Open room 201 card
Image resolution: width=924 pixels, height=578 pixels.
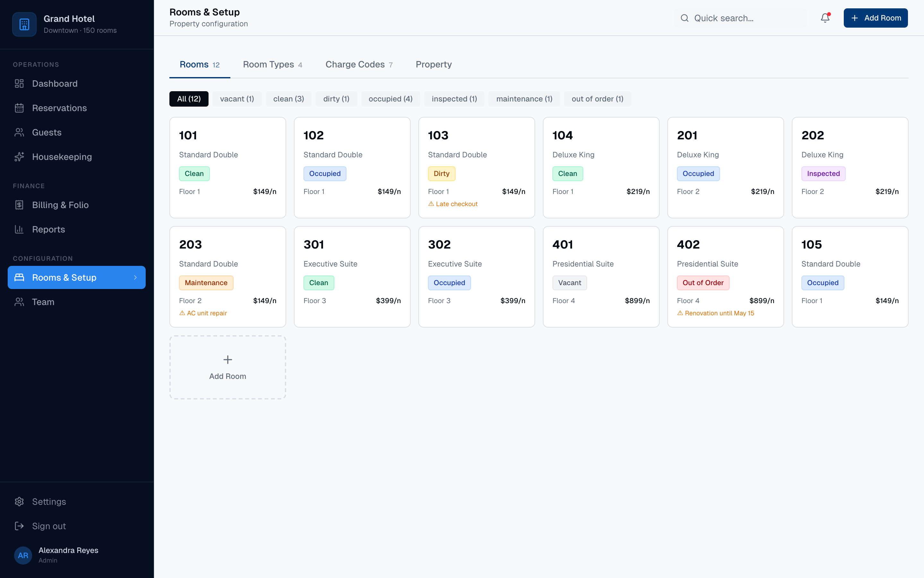click(725, 167)
